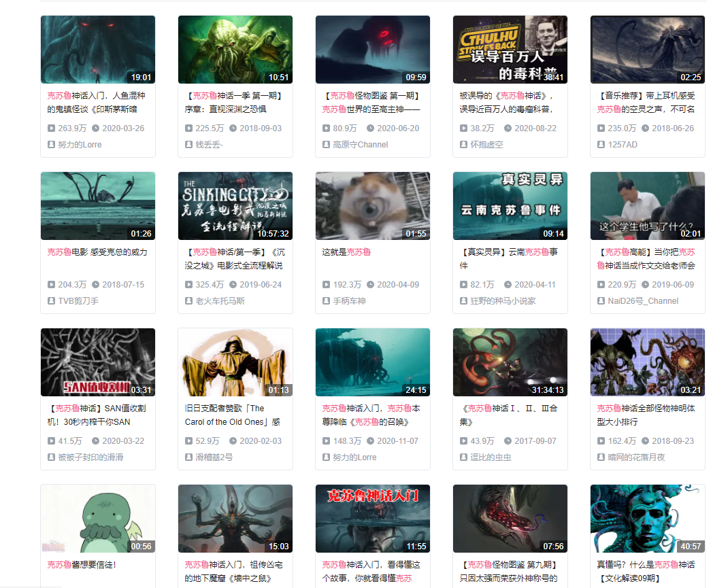Open the teacher classroom 02:01 thumbnail
This screenshot has height=588, width=713.
(x=648, y=206)
